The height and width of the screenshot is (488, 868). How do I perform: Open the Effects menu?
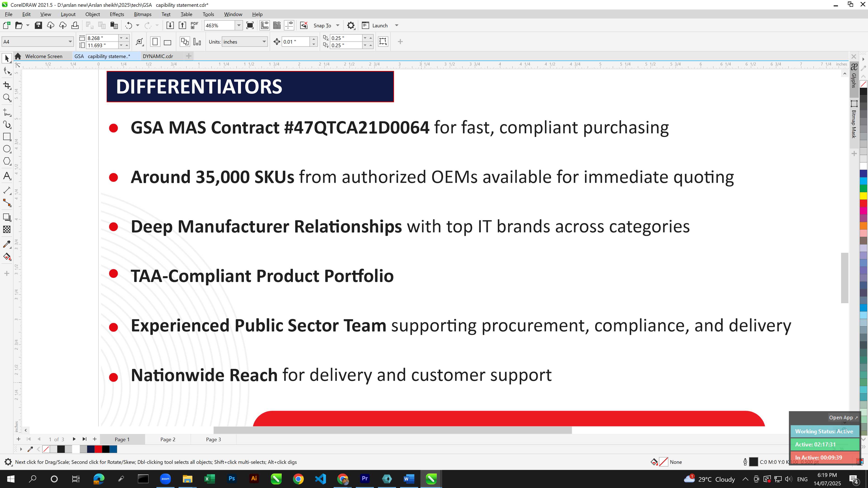pos(117,14)
